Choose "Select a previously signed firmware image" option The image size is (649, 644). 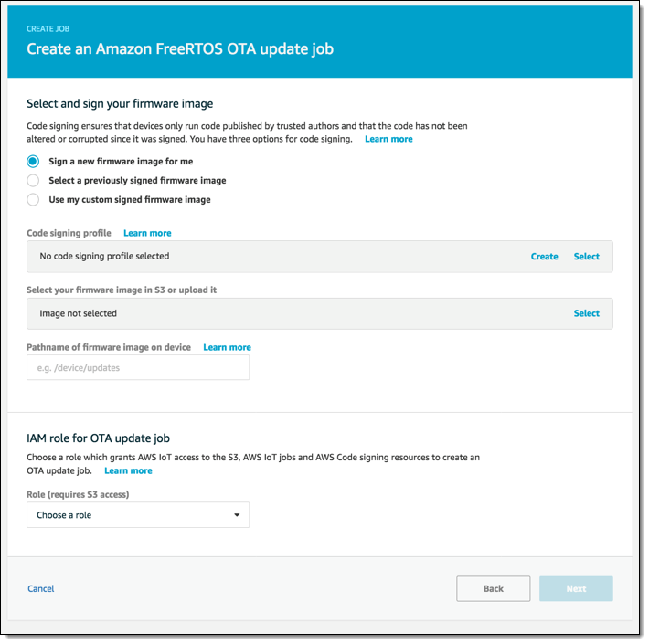click(x=34, y=180)
